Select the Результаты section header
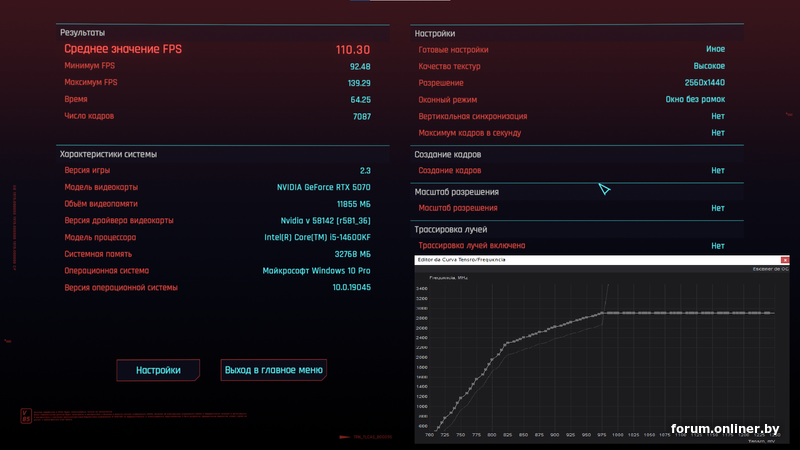This screenshot has height=450, width=800. click(83, 33)
